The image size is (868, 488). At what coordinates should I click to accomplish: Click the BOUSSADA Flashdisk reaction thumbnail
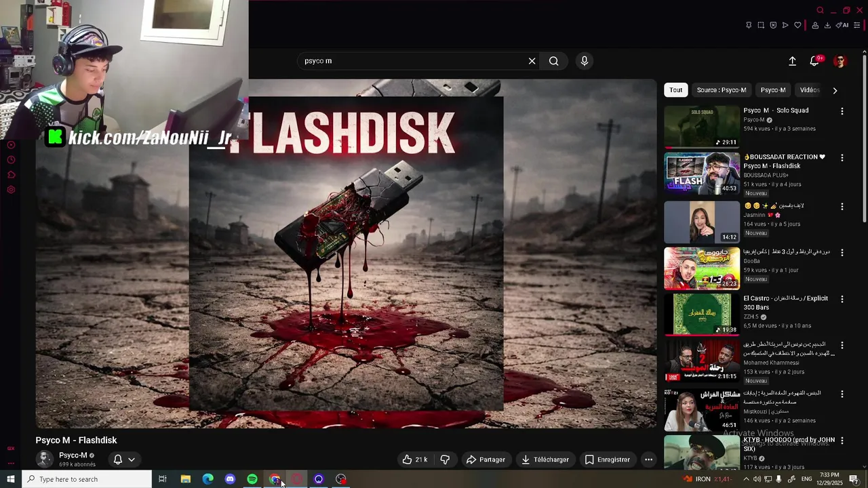[x=702, y=174]
